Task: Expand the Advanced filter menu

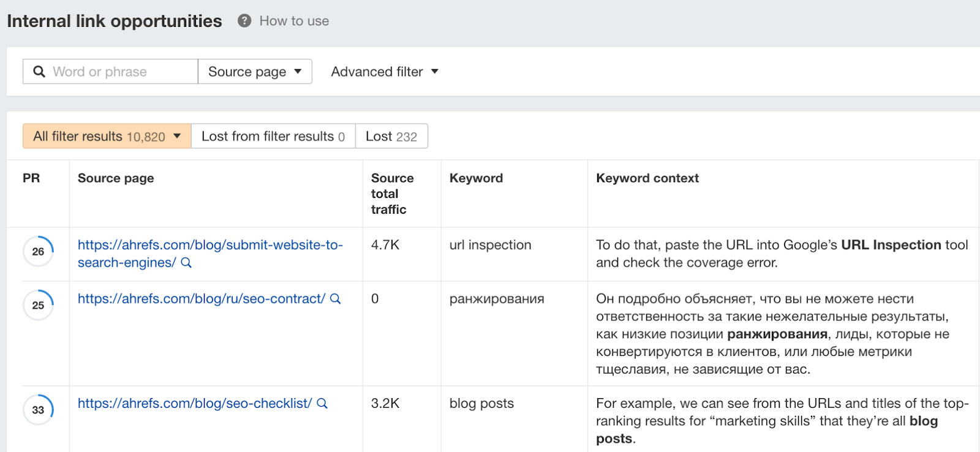Action: (x=385, y=72)
